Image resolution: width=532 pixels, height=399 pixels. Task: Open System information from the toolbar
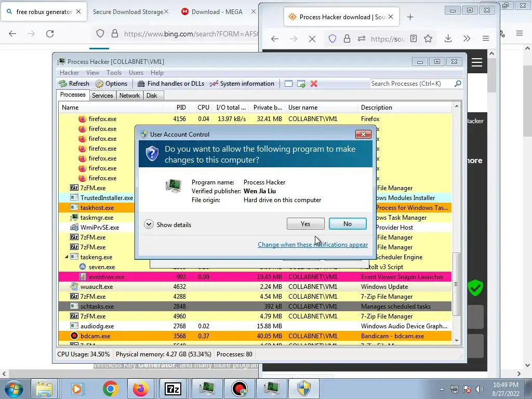[x=242, y=84]
